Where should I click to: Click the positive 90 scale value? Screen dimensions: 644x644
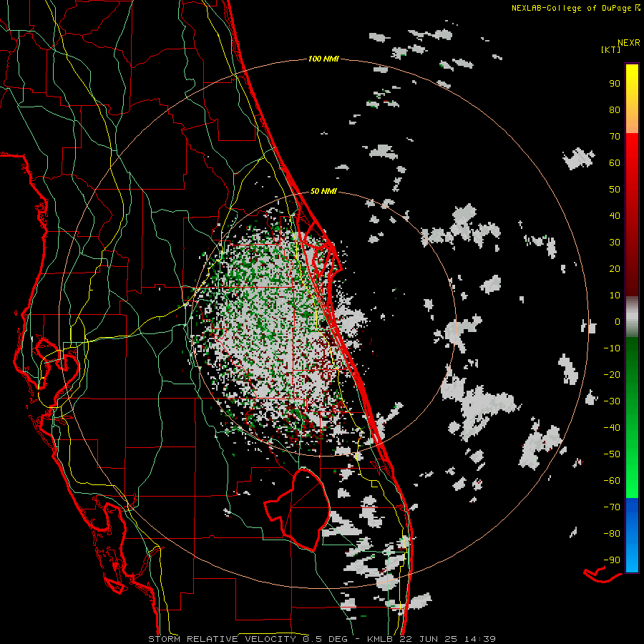[615, 84]
